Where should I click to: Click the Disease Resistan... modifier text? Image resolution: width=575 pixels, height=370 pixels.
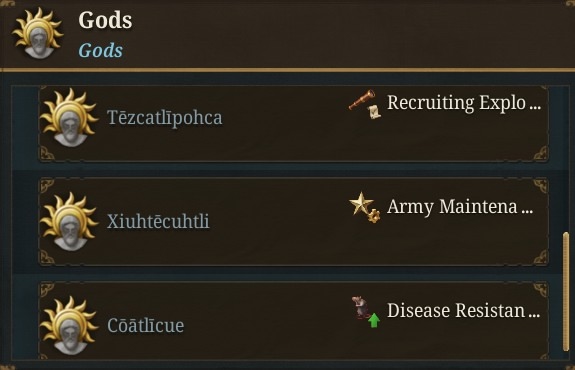click(464, 311)
